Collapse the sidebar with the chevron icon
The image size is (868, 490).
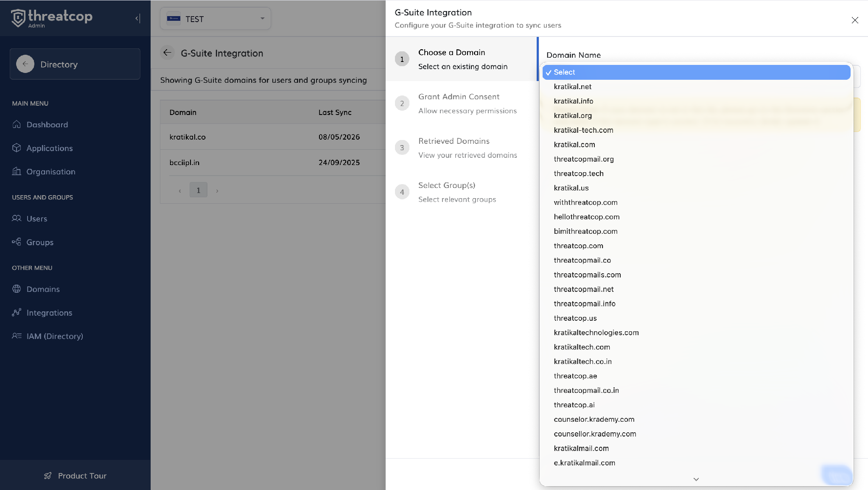137,18
